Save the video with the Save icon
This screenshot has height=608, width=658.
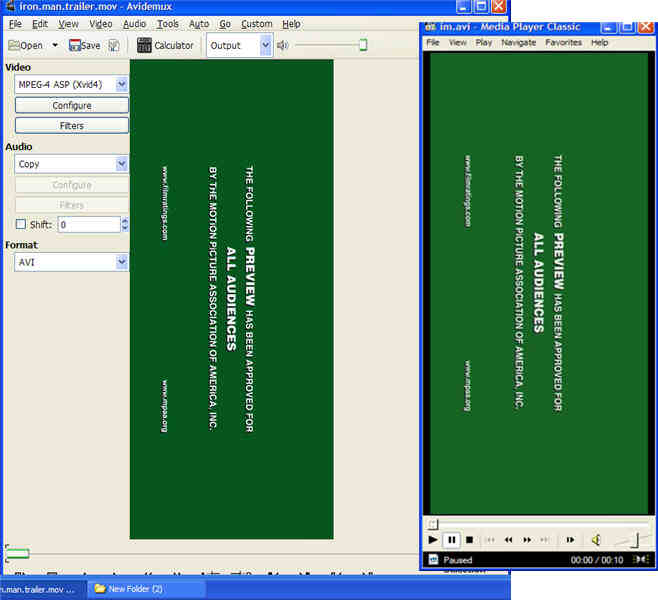(84, 45)
